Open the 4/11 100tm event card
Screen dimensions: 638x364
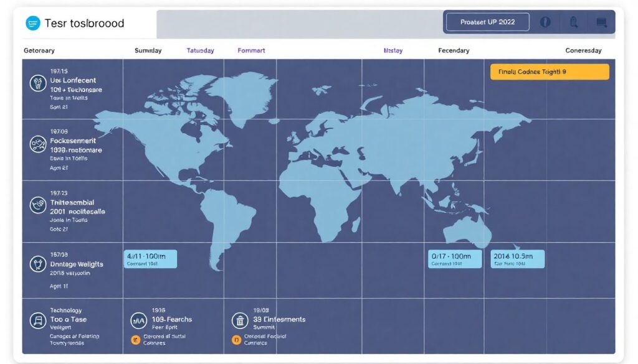[150, 259]
